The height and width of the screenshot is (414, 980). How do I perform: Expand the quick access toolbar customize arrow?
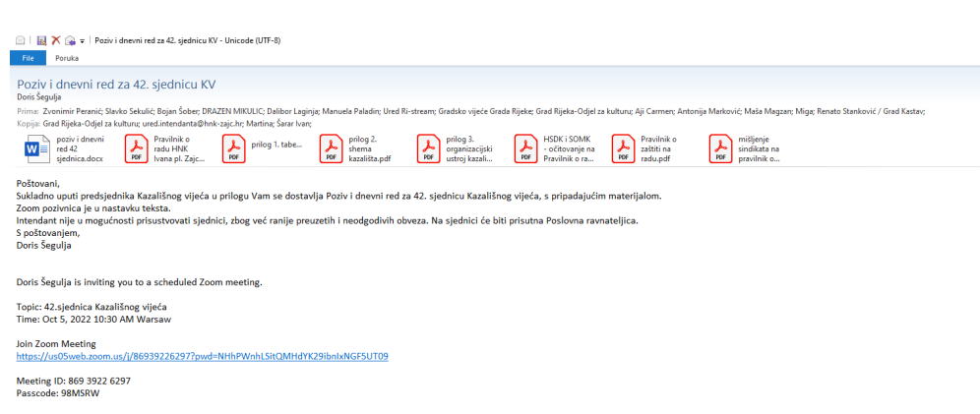pyautogui.click(x=82, y=41)
